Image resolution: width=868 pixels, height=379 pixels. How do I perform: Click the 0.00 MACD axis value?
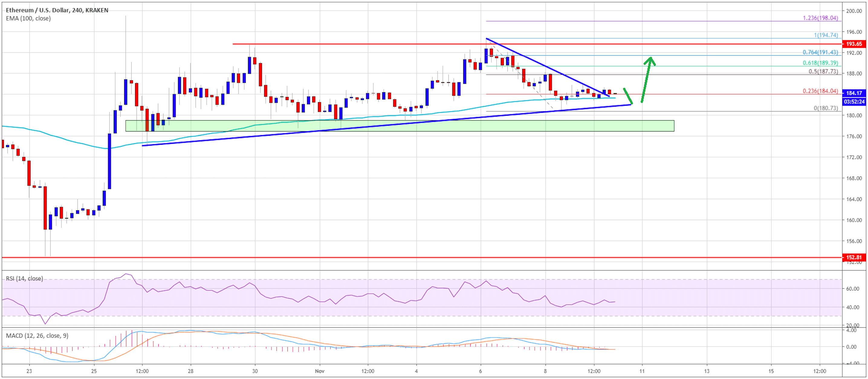tap(852, 347)
